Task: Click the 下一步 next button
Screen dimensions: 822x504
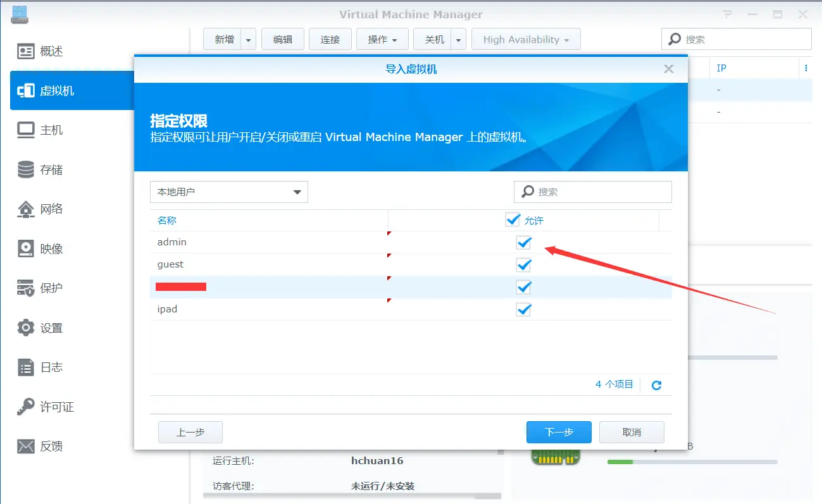Action: (559, 432)
